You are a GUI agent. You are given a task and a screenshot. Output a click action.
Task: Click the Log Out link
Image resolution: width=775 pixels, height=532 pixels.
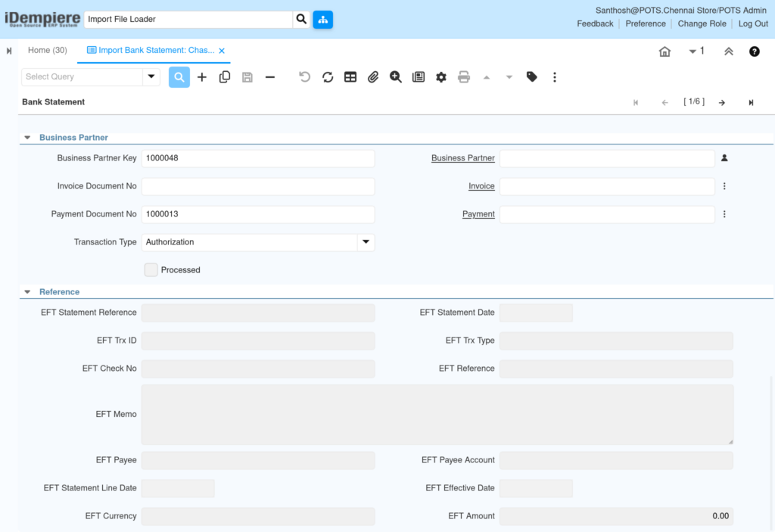(753, 23)
